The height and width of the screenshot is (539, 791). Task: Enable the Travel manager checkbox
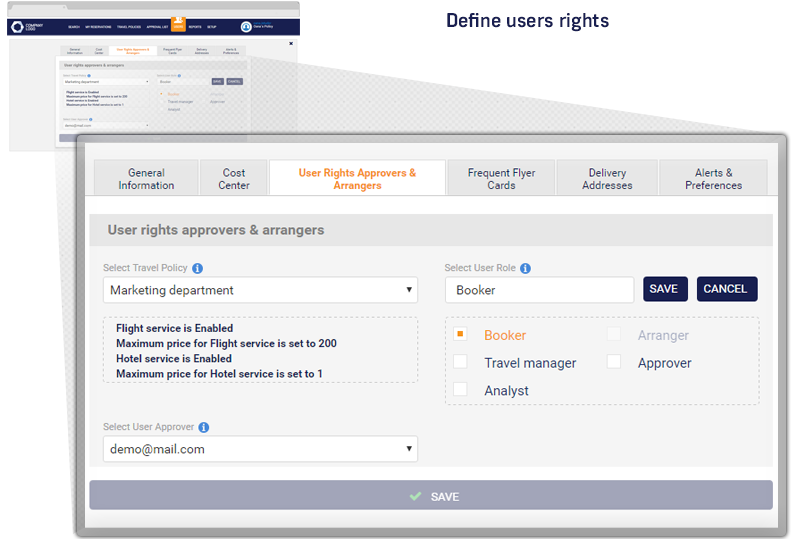(460, 362)
